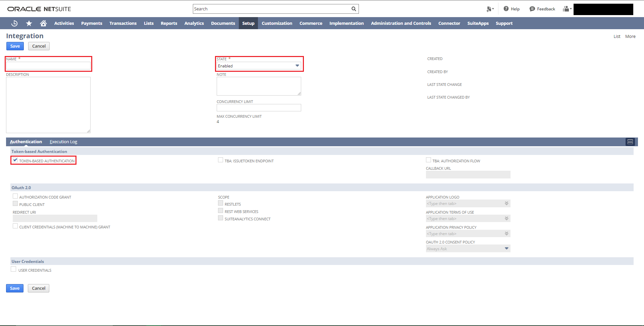Enable Authorization Code Grant
The height and width of the screenshot is (326, 644).
(x=15, y=197)
